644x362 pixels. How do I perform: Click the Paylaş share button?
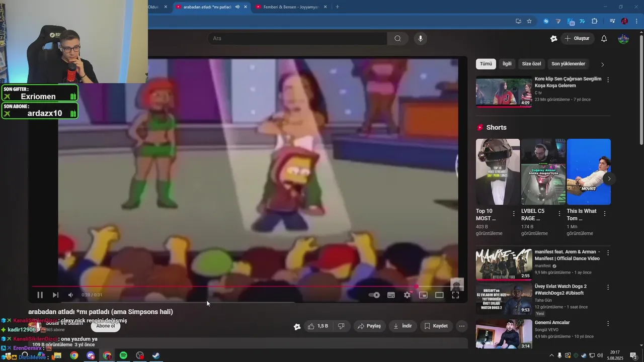point(369,326)
